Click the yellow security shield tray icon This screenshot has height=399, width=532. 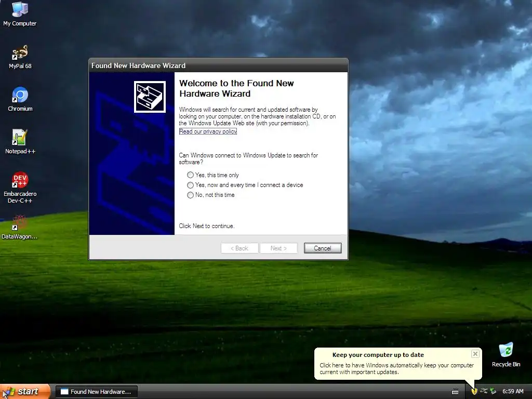tap(474, 391)
